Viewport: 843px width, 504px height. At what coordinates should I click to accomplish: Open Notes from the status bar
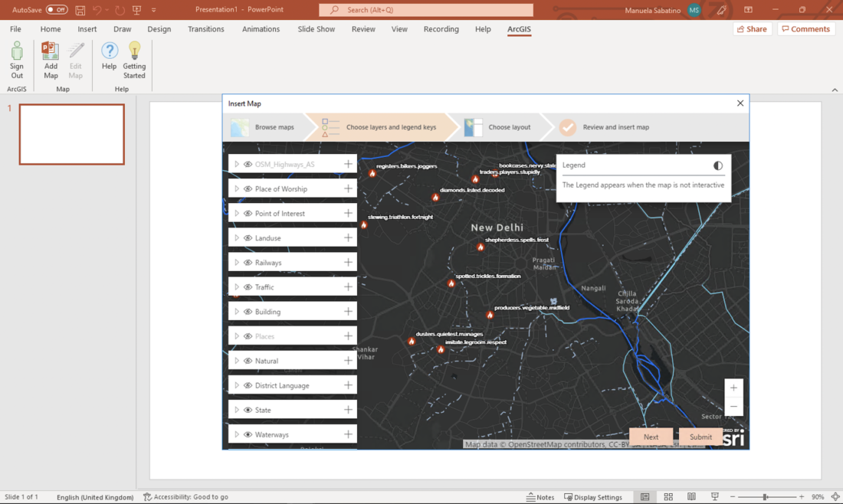pyautogui.click(x=540, y=497)
